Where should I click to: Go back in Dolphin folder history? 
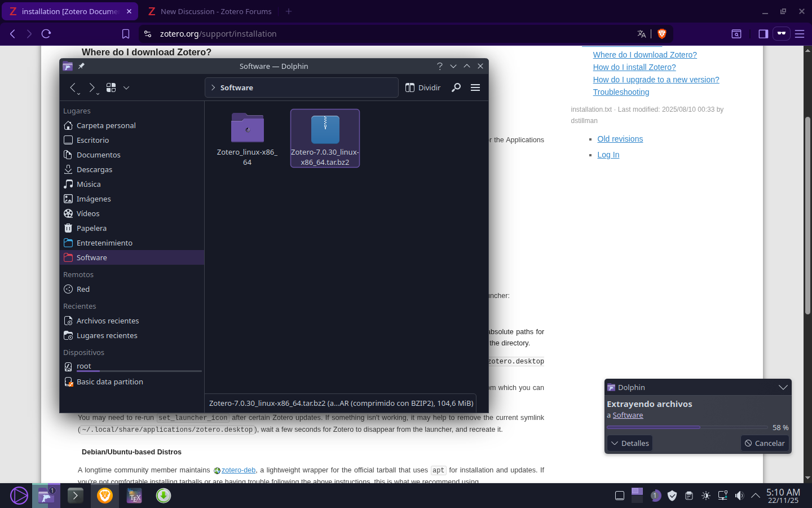tap(73, 87)
